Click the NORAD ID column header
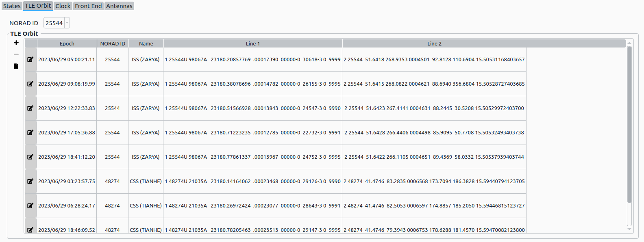The width and height of the screenshot is (644, 242). click(x=113, y=44)
